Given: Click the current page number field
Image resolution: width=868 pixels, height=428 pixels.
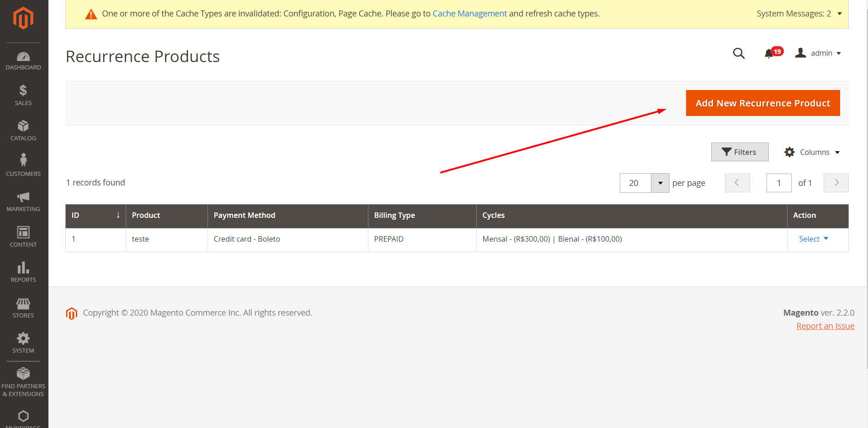Looking at the screenshot, I should pos(779,183).
